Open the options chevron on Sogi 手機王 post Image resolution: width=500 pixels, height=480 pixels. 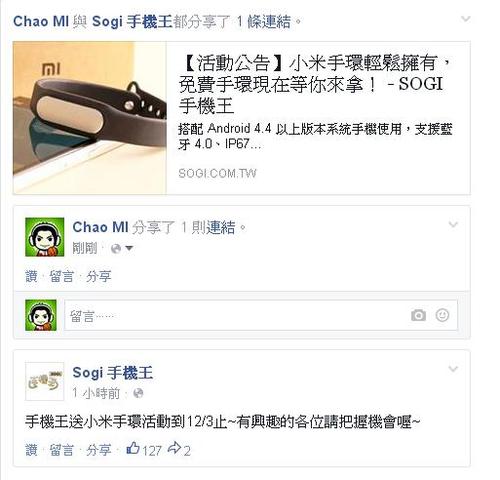(x=453, y=369)
